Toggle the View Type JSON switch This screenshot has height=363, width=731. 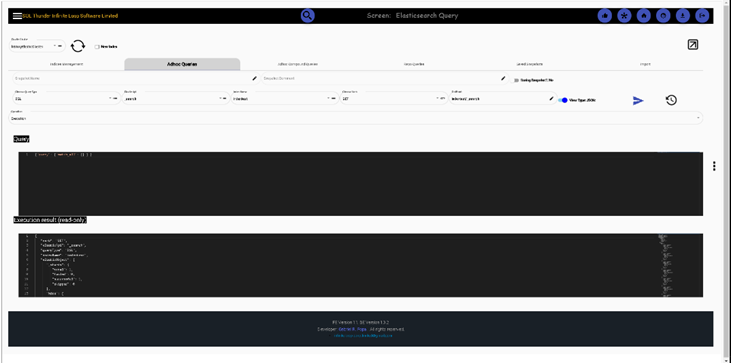pos(563,100)
